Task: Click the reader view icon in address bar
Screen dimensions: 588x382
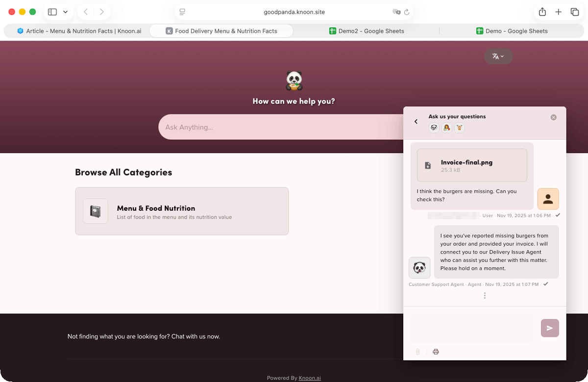Action: tap(182, 12)
